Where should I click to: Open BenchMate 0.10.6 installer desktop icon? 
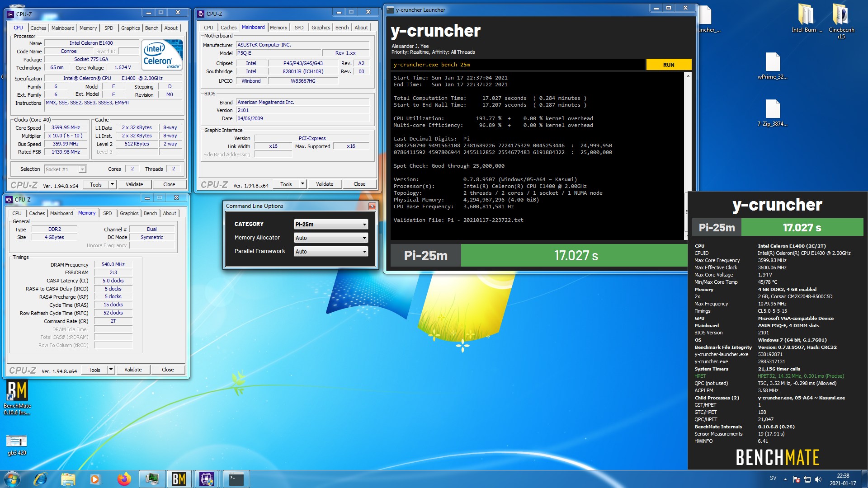(x=17, y=398)
